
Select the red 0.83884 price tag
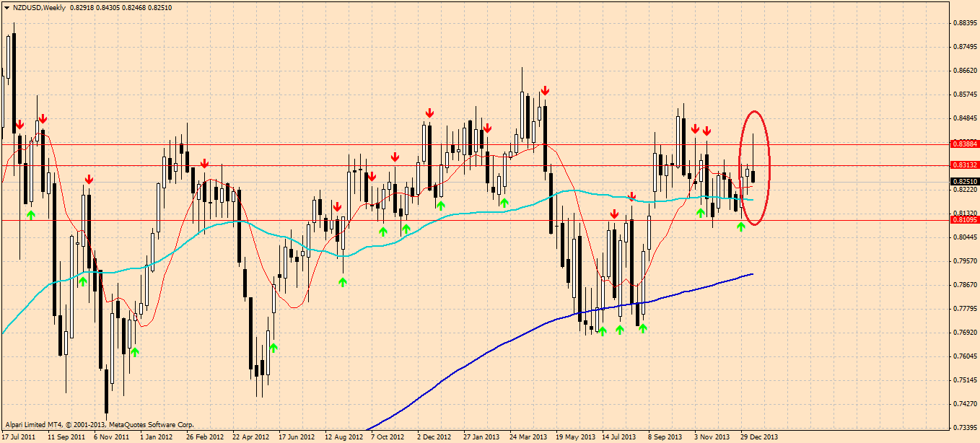[963, 144]
